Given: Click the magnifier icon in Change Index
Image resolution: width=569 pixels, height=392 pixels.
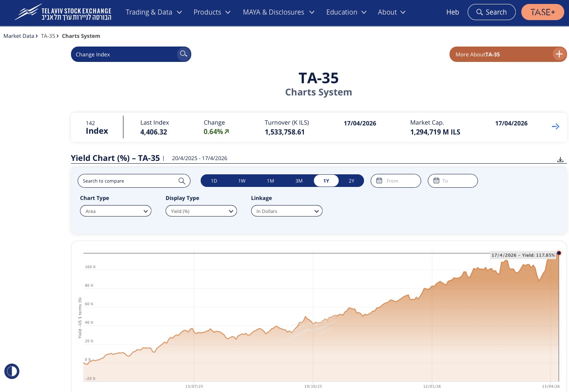Looking at the screenshot, I should 183,54.
